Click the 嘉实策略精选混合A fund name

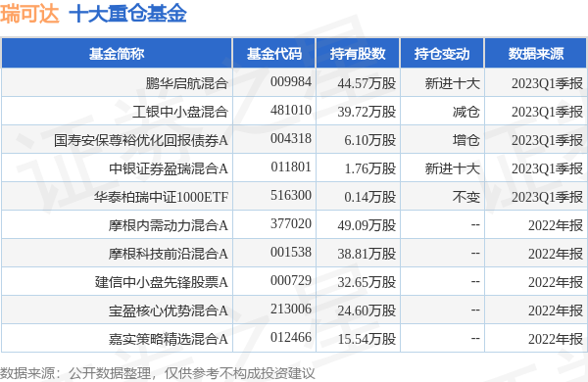click(168, 339)
